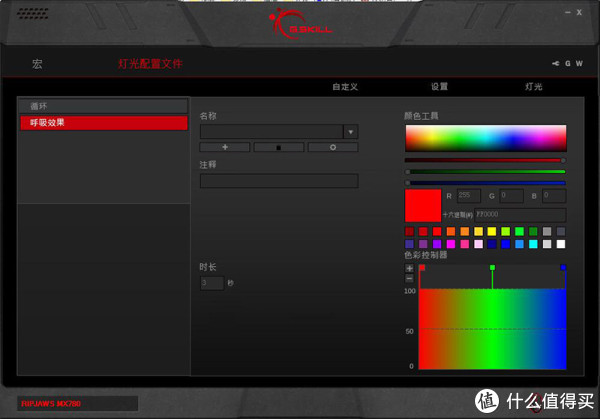Click the G value field
Image resolution: width=600 pixels, height=419 pixels.
coord(512,196)
